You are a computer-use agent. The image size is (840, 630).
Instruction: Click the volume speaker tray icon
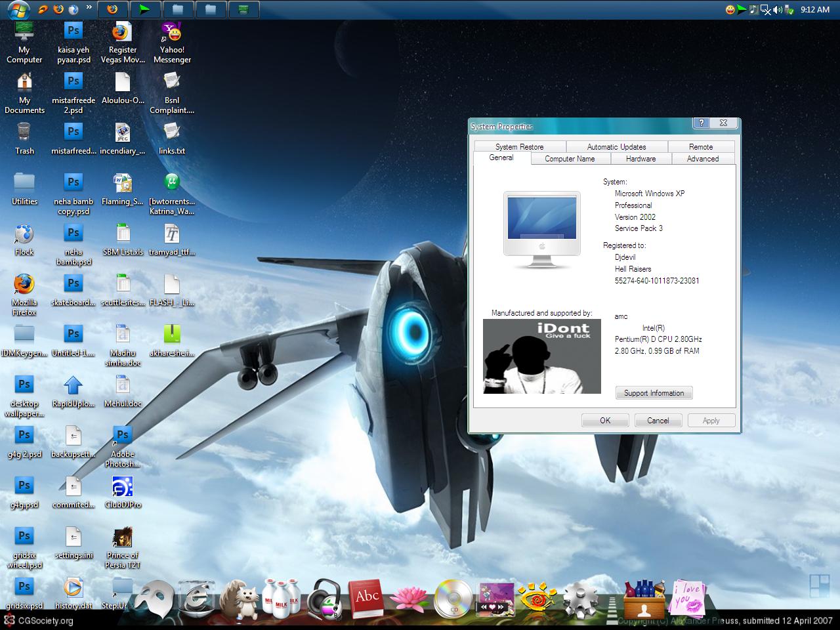click(778, 10)
